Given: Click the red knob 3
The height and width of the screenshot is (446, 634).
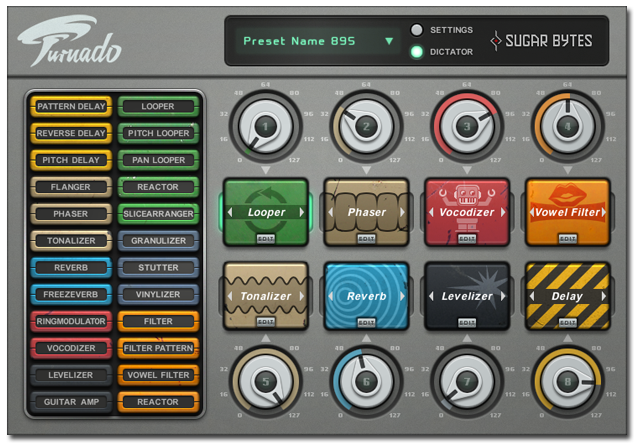Looking at the screenshot, I should 467,127.
